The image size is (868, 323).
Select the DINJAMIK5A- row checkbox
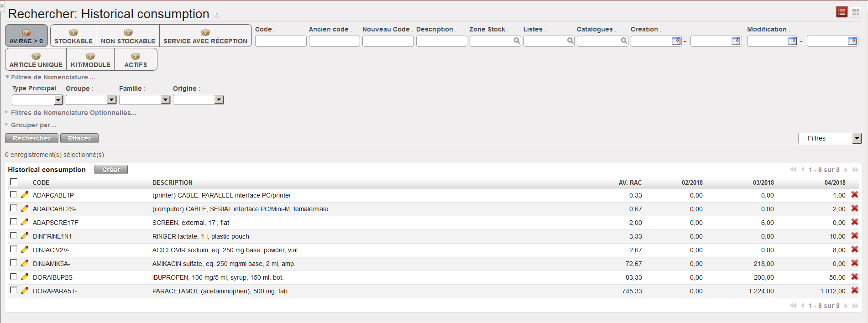tap(14, 263)
